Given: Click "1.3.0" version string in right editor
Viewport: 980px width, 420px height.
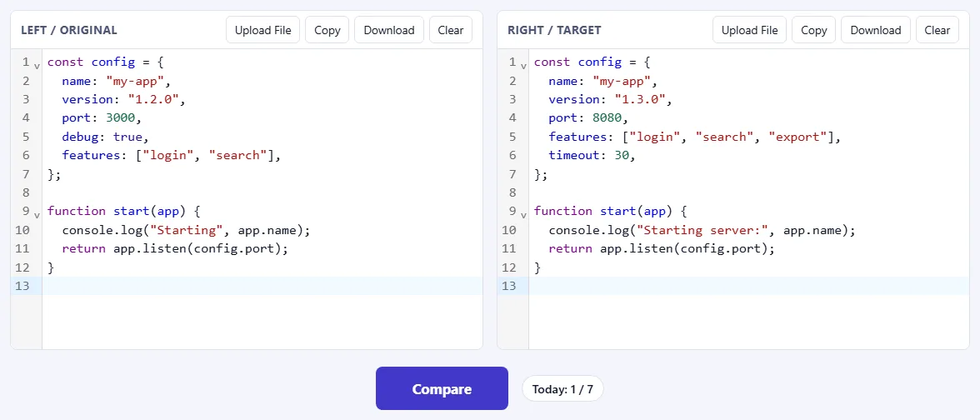Looking at the screenshot, I should tap(640, 99).
